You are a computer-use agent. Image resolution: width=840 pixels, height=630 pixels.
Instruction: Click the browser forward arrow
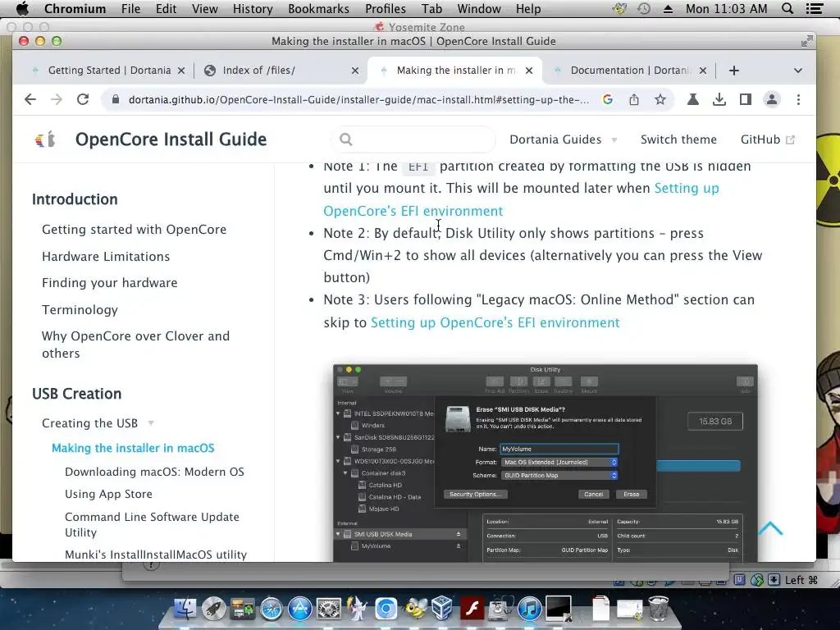[57, 99]
